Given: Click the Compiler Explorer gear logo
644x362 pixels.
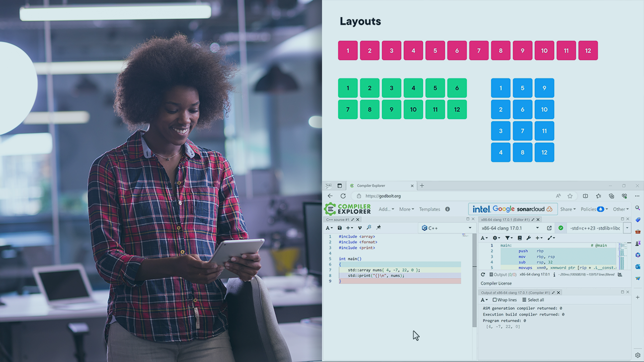Looking at the screenshot, I should coord(330,209).
